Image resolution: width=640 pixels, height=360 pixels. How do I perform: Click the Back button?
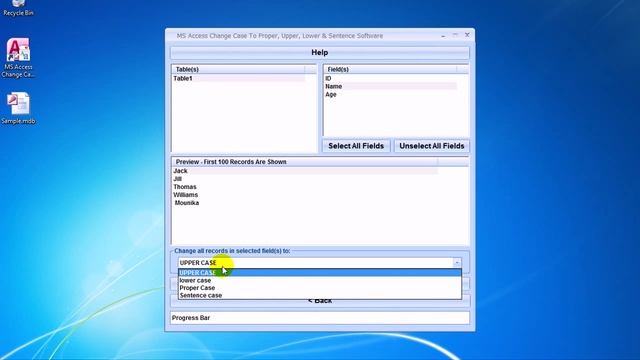pos(320,301)
